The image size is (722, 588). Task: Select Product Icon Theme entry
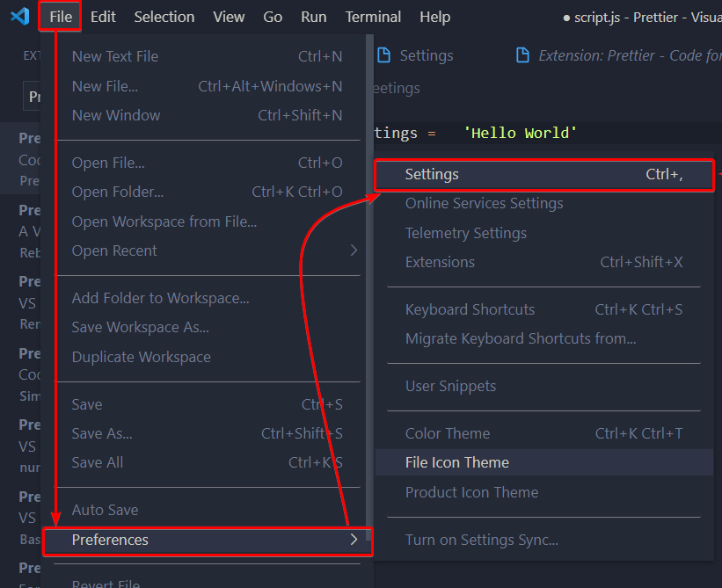coord(544,492)
